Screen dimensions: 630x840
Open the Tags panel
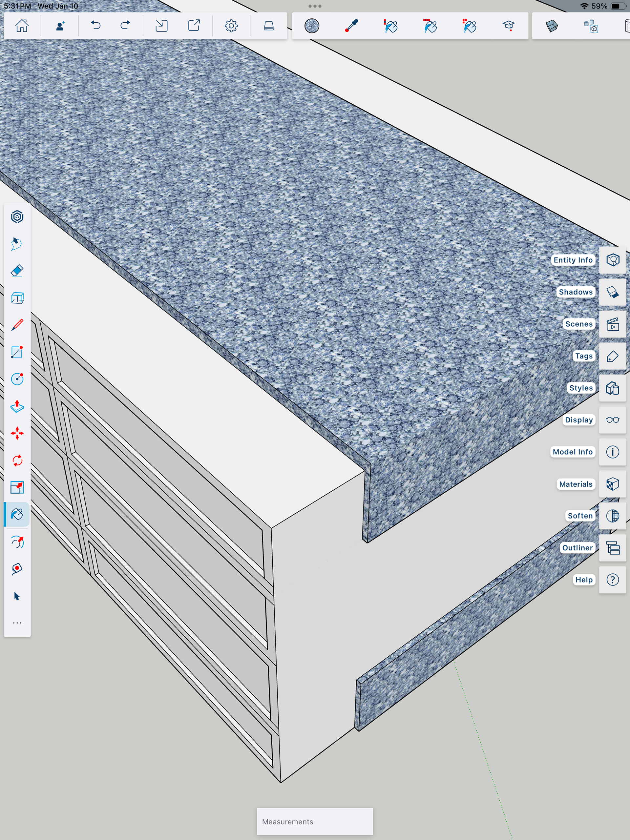pos(613,356)
